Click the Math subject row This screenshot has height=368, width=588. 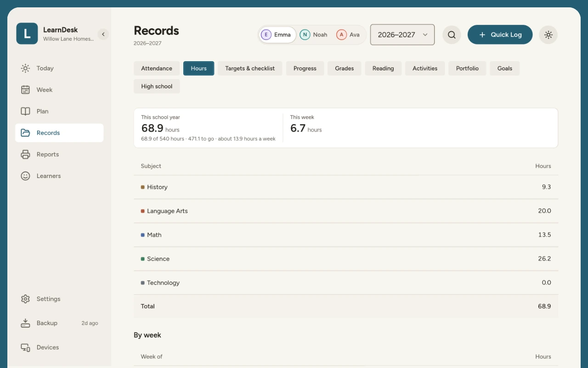click(346, 235)
